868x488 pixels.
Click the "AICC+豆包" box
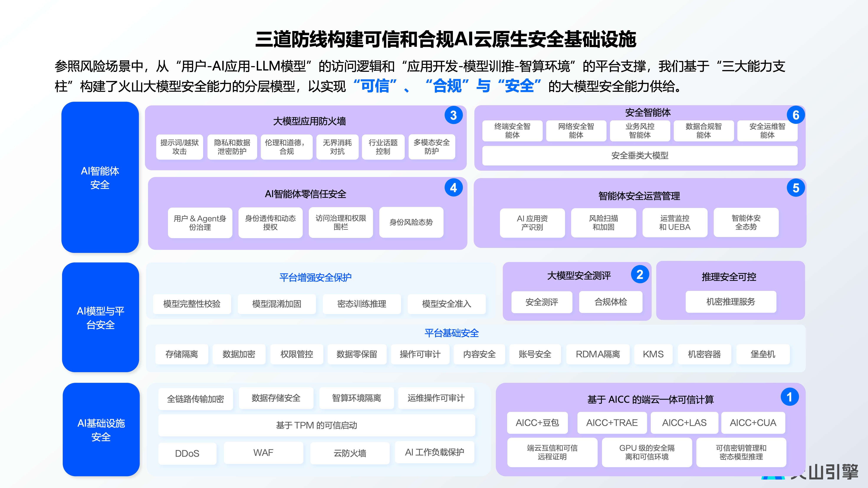(x=538, y=423)
